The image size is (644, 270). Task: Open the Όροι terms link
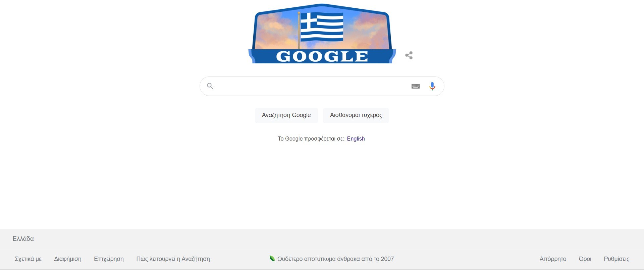tap(585, 259)
